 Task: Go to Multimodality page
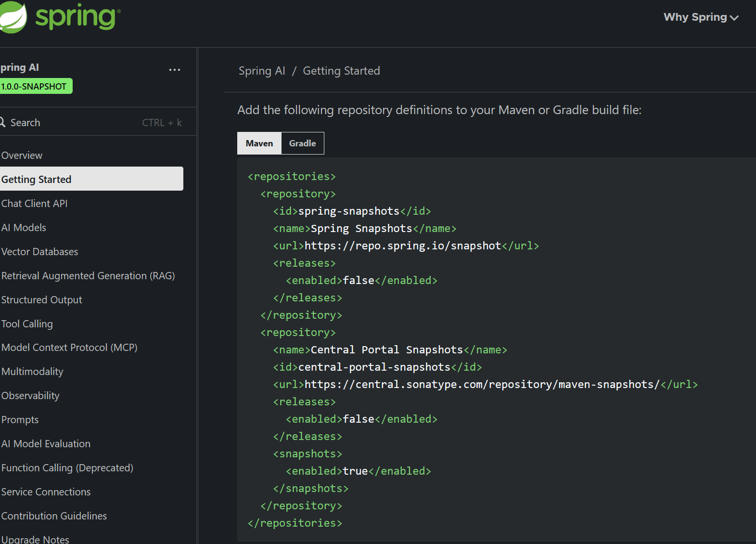click(32, 371)
